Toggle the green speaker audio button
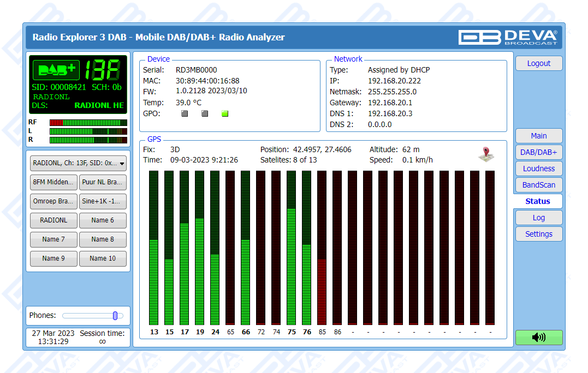This screenshot has width=588, height=373. click(538, 338)
